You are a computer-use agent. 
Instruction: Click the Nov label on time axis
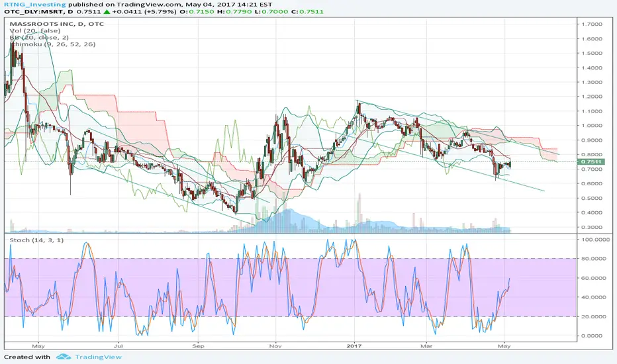coord(275,346)
